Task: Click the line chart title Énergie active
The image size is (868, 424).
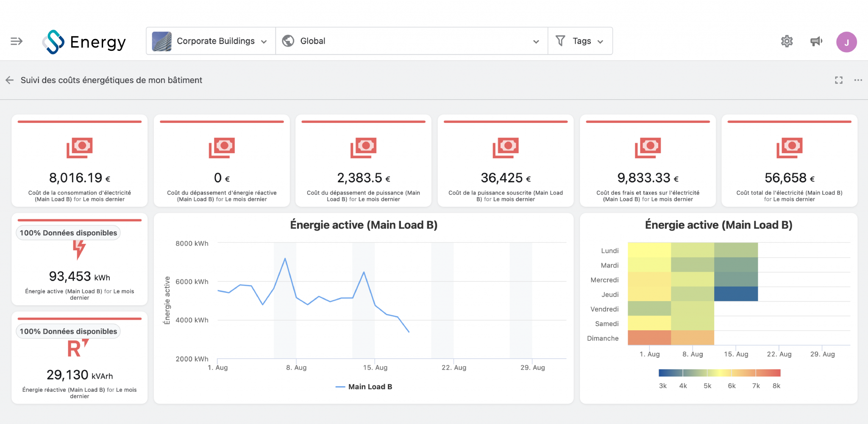Action: 364,225
